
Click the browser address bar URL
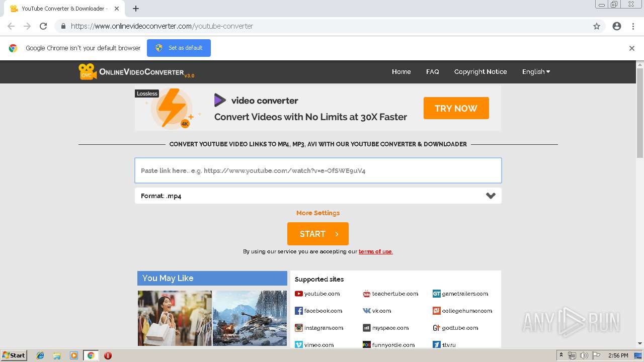[x=162, y=26]
